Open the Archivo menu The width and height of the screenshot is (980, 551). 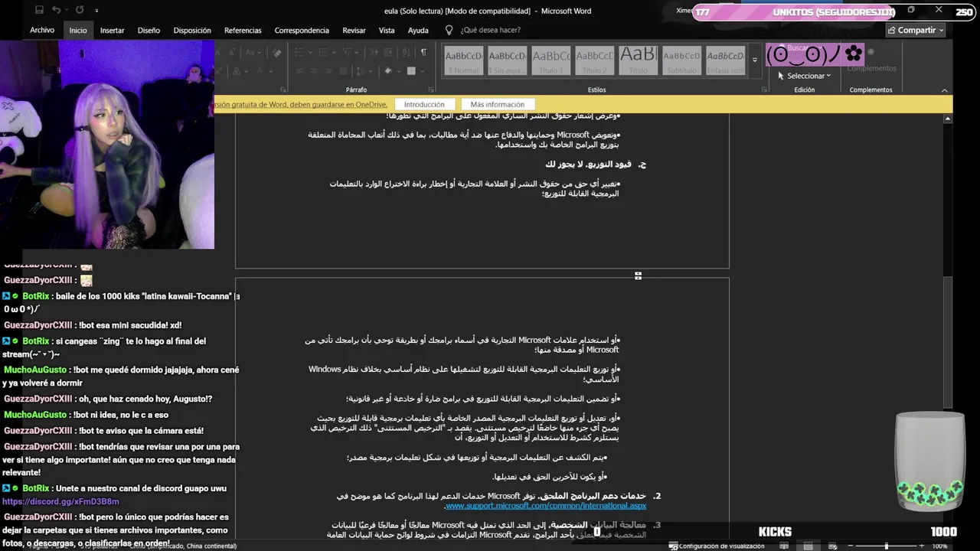pyautogui.click(x=42, y=30)
